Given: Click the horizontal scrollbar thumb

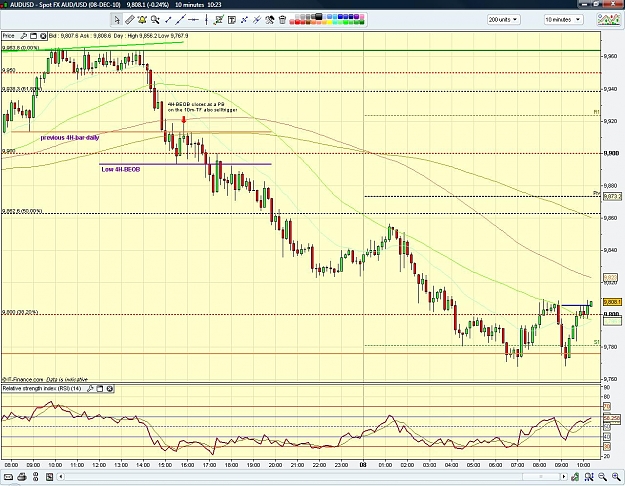Looking at the screenshot, I should tap(540, 476).
